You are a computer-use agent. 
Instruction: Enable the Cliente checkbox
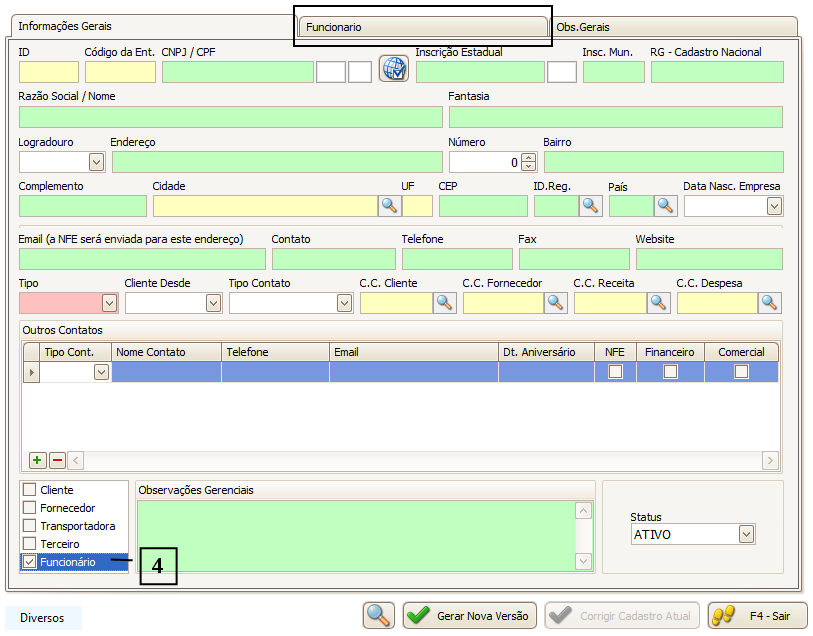(30, 490)
